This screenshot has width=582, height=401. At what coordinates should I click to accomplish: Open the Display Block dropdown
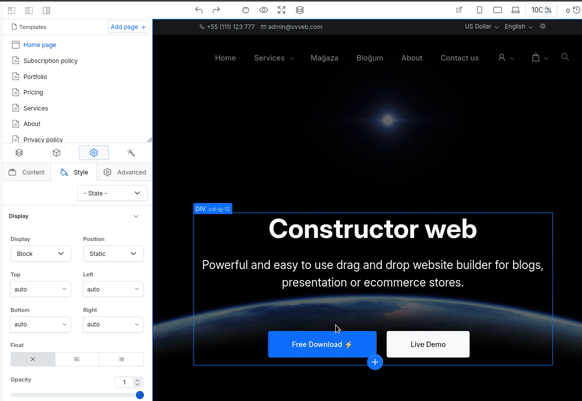pos(40,254)
